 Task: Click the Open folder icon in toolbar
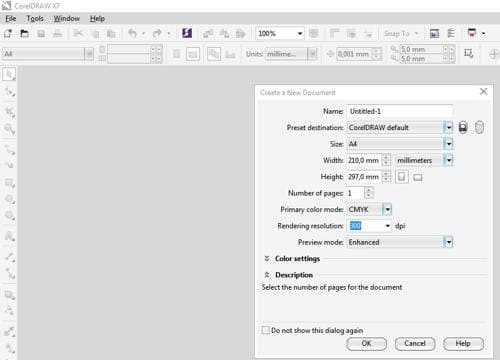(24, 33)
